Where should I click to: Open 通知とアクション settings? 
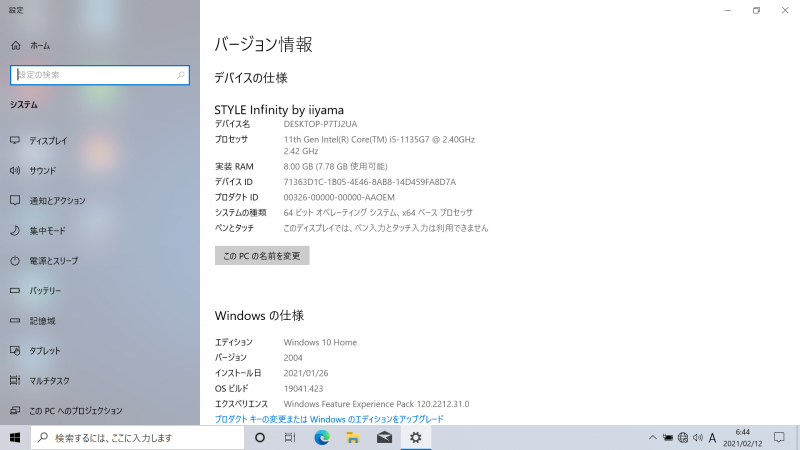[48, 201]
